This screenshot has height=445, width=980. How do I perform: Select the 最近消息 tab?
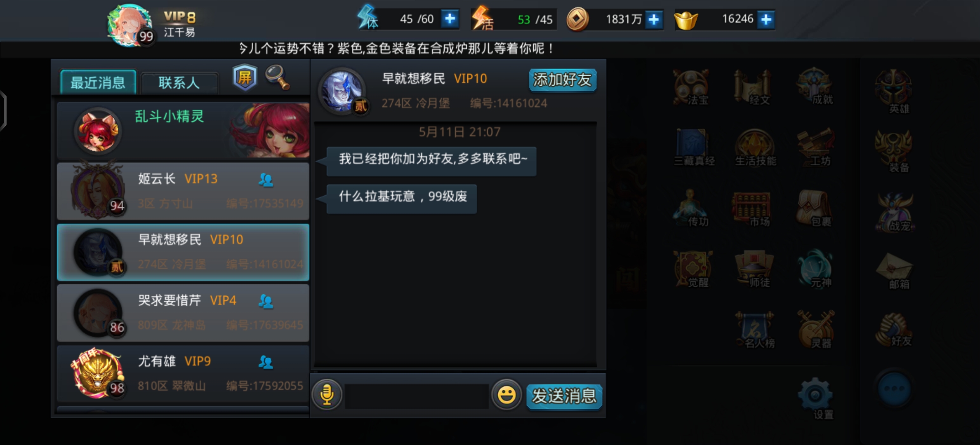pyautogui.click(x=98, y=82)
